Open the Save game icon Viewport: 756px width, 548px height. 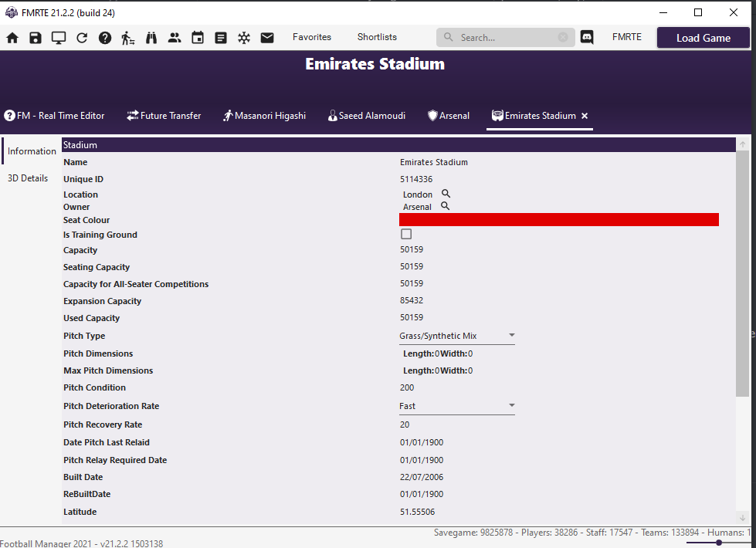click(x=36, y=37)
